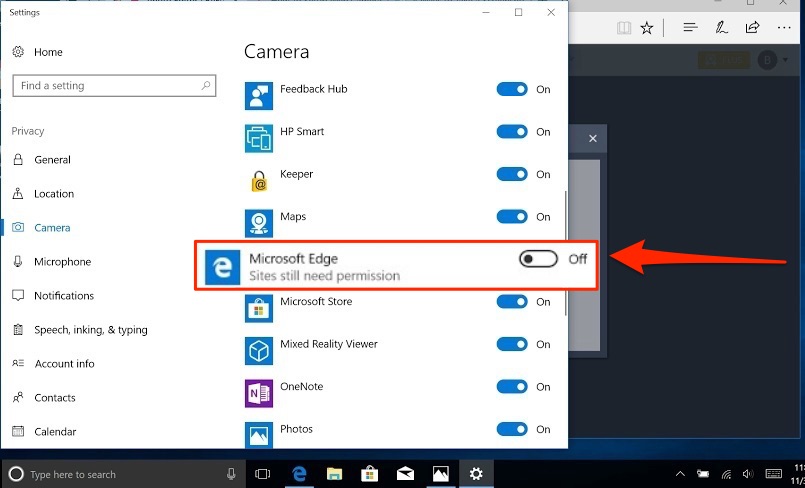805x488 pixels.
Task: Open File Explorer from the taskbar
Action: pyautogui.click(x=334, y=474)
